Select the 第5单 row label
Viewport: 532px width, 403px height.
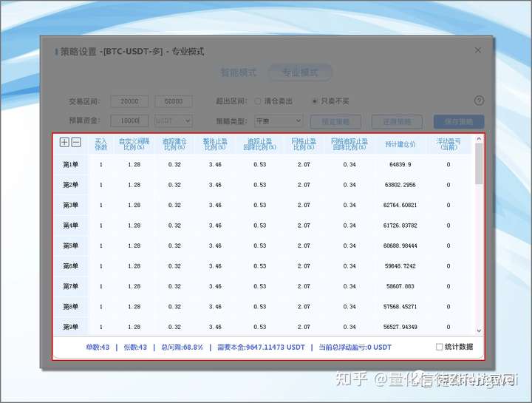click(x=71, y=245)
